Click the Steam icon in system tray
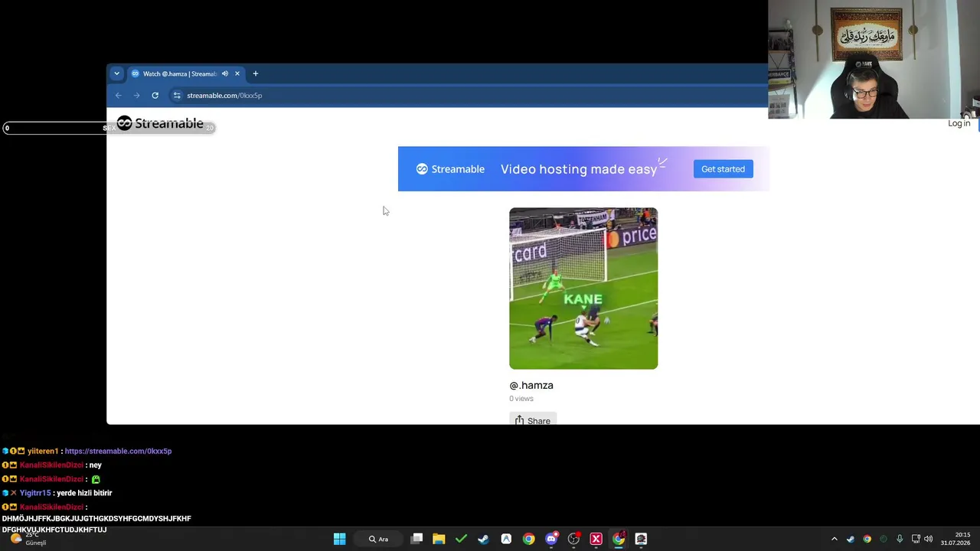Viewport: 980px width, 551px height. [x=851, y=539]
